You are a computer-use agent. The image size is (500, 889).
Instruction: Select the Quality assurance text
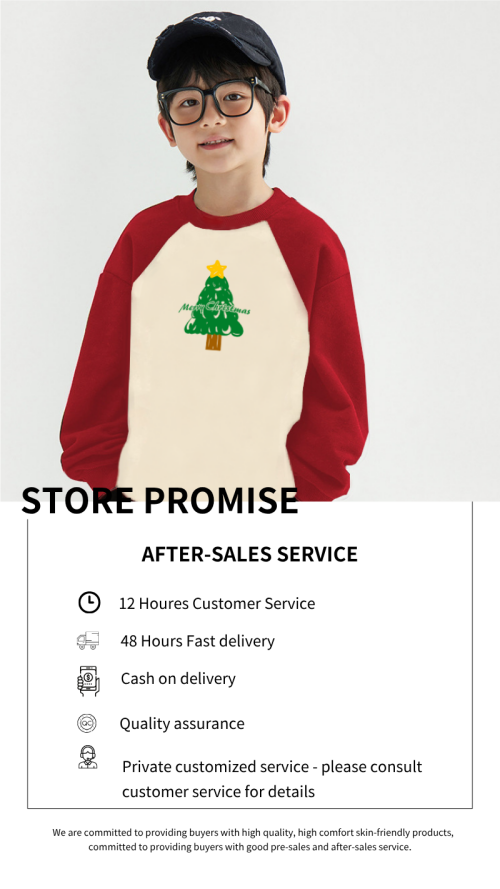182,724
